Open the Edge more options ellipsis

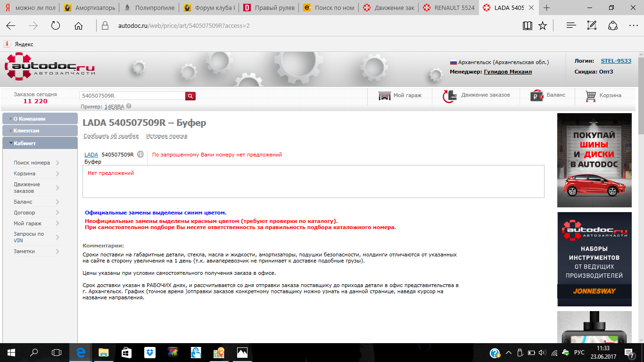click(x=633, y=26)
